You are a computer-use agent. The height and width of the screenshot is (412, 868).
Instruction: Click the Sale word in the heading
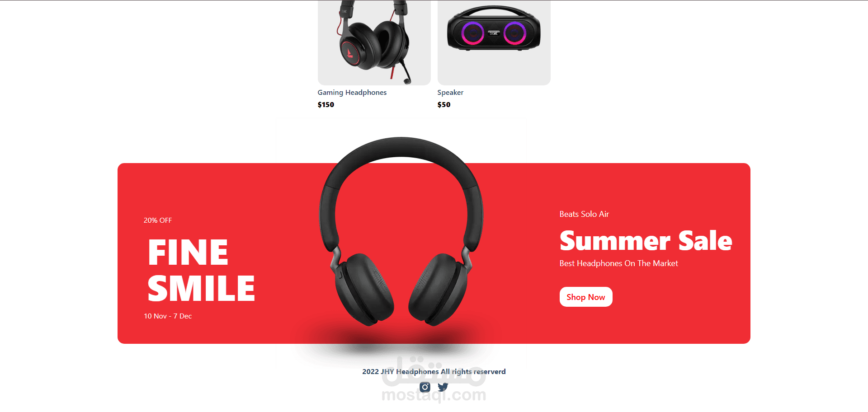(x=705, y=241)
